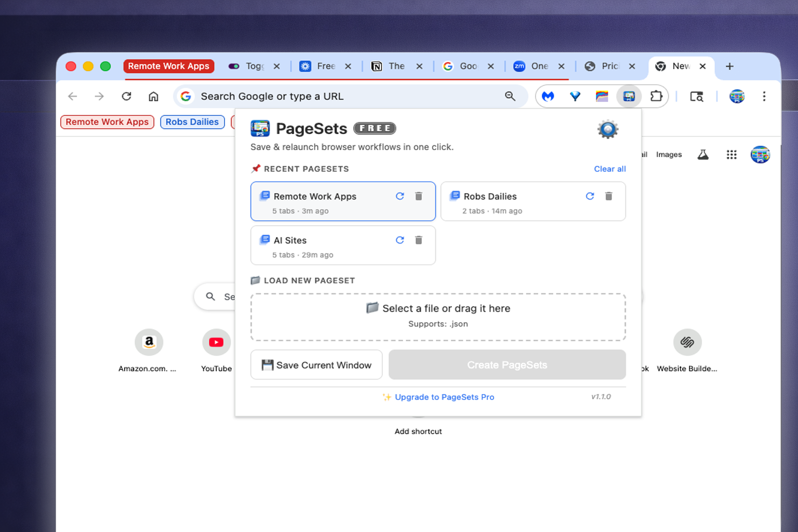The height and width of the screenshot is (532, 798).
Task: Click the file drop zone to select a file
Action: [x=438, y=317]
